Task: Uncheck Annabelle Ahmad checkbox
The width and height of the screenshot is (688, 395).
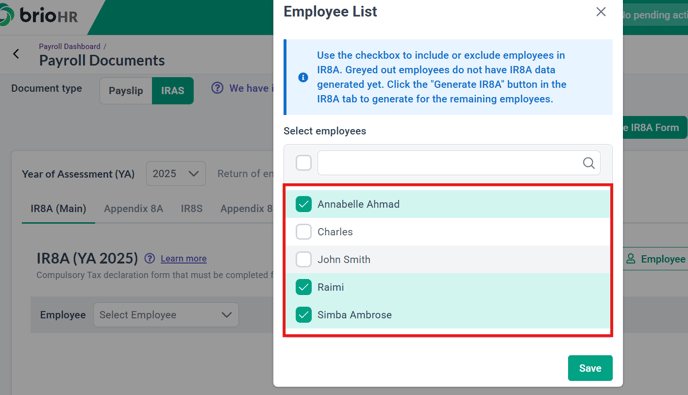Action: pos(304,204)
